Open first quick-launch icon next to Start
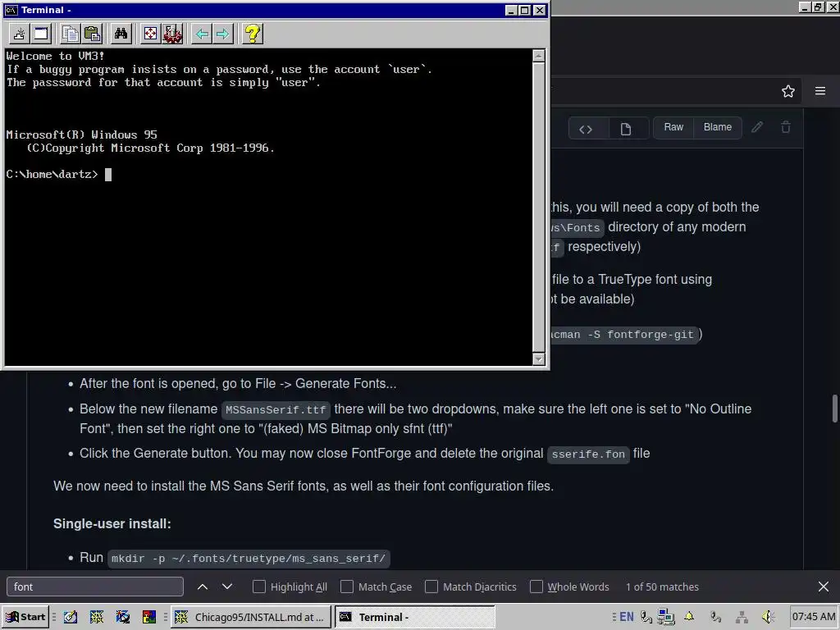This screenshot has width=840, height=630. tap(71, 617)
